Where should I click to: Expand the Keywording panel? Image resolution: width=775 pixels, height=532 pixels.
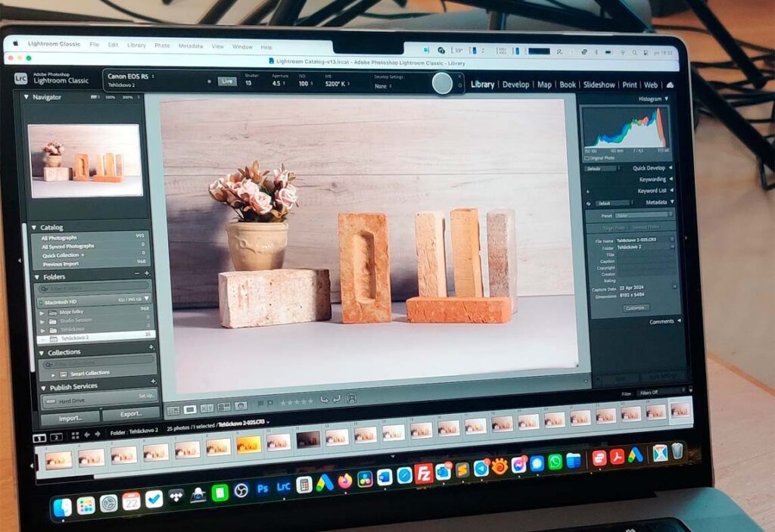click(x=671, y=179)
